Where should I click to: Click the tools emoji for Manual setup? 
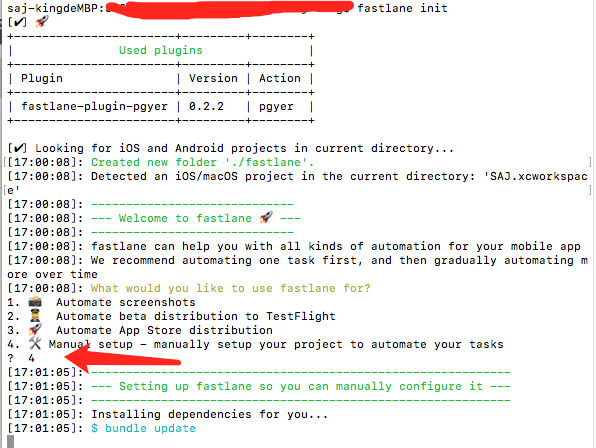[35, 344]
